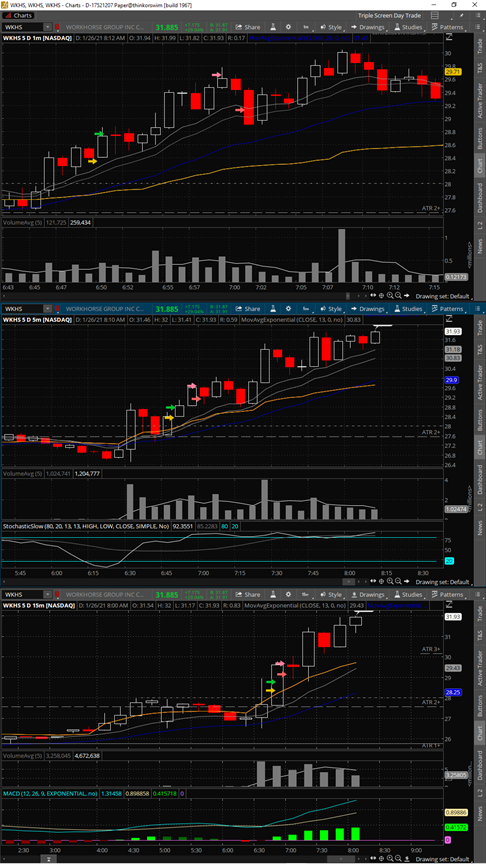Open the 5m timeframe selector in middle chart
This screenshot has height=864, width=486.
305,309
